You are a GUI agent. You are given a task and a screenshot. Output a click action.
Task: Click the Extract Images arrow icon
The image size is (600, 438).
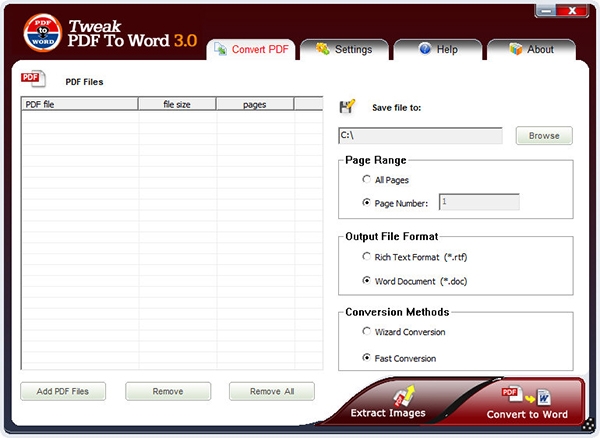point(404,396)
